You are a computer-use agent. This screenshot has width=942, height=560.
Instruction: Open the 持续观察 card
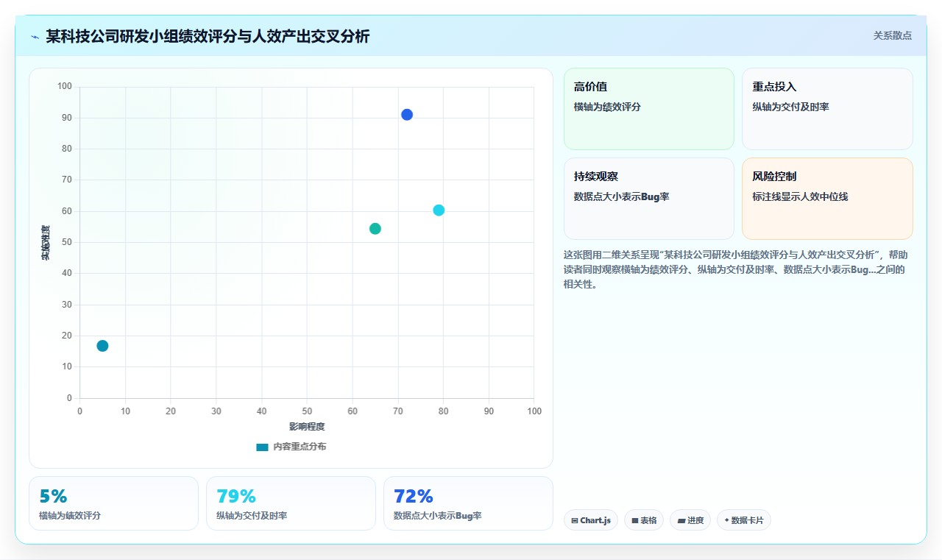tap(649, 199)
